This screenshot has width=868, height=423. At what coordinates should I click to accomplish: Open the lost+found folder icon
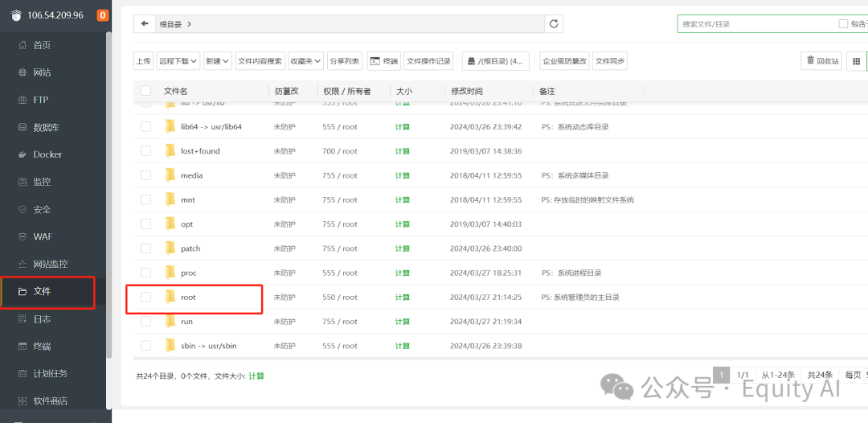click(x=170, y=151)
